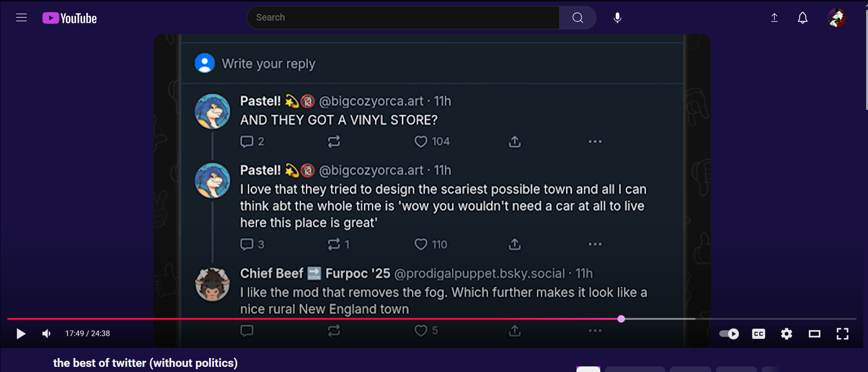Open the upload video icon
The height and width of the screenshot is (372, 868).
pyautogui.click(x=774, y=18)
